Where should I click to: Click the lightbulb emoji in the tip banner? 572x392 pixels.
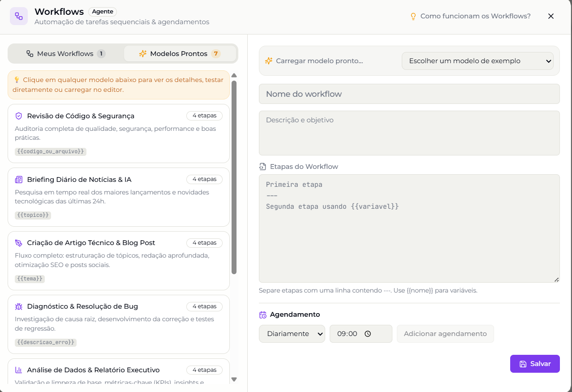point(17,80)
